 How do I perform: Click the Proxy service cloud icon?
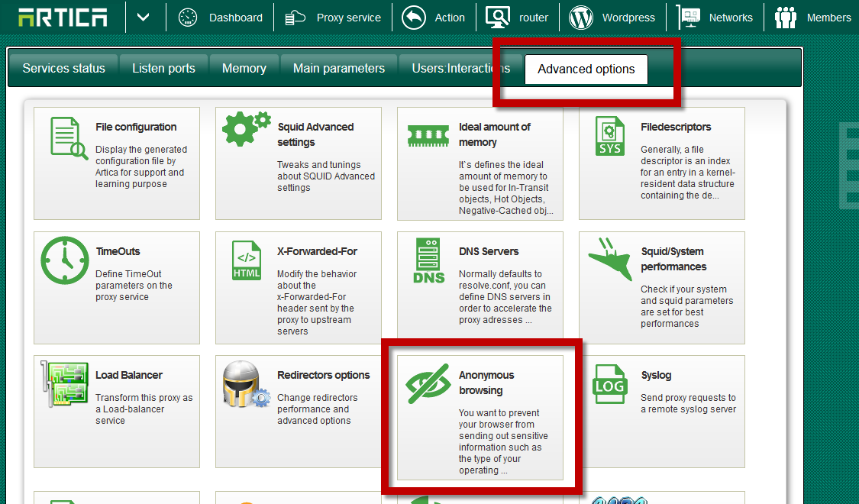pyautogui.click(x=295, y=18)
